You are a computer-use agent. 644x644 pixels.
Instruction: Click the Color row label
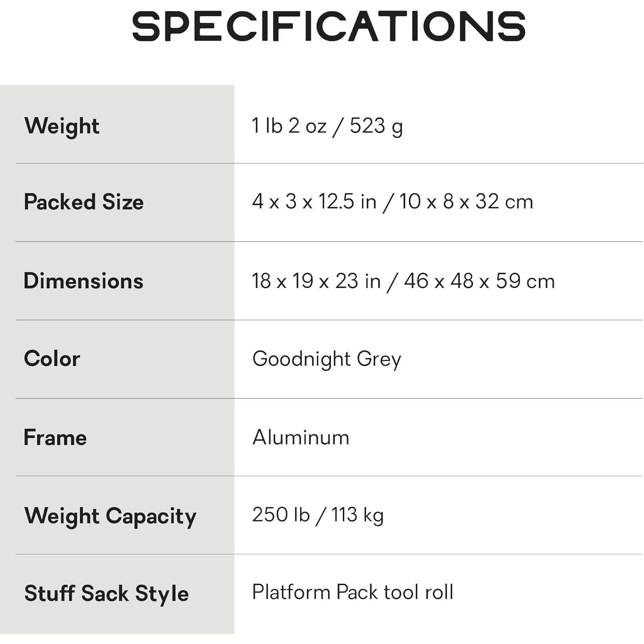(x=52, y=358)
